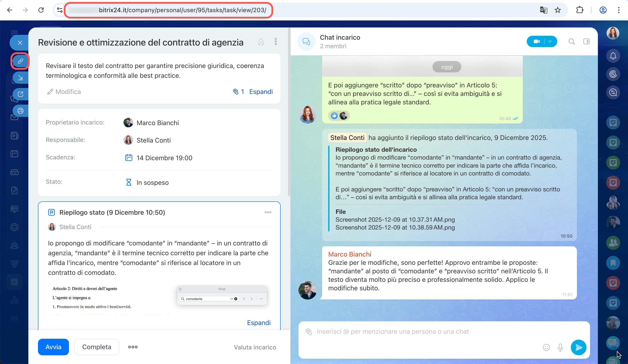Click the send message arrow button
Screen dimensions: 628x364
pos(578,347)
